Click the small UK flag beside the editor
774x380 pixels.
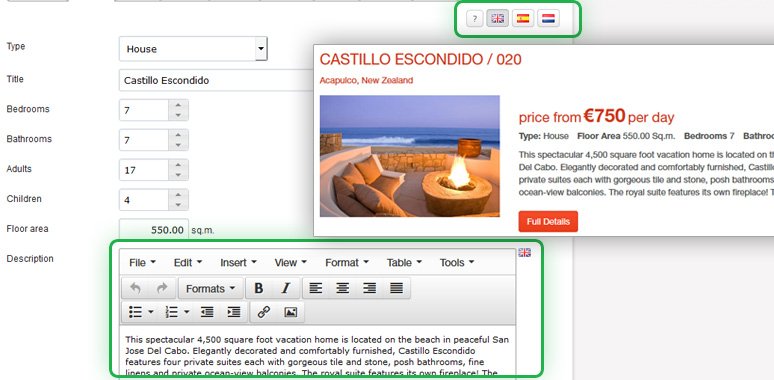click(524, 253)
